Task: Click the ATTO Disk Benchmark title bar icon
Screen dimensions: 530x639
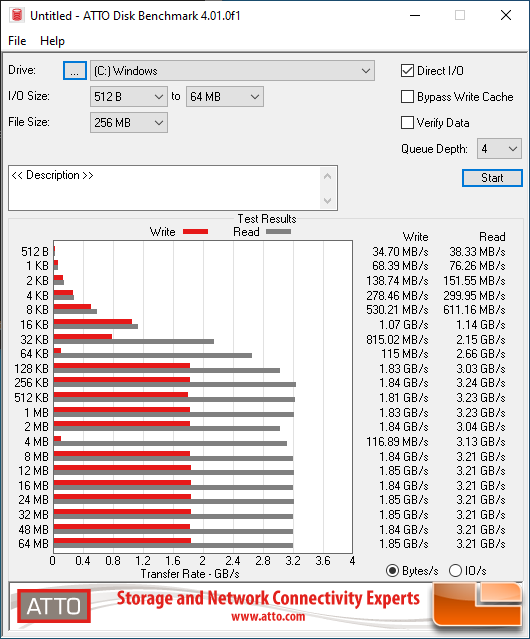Action: [x=17, y=15]
